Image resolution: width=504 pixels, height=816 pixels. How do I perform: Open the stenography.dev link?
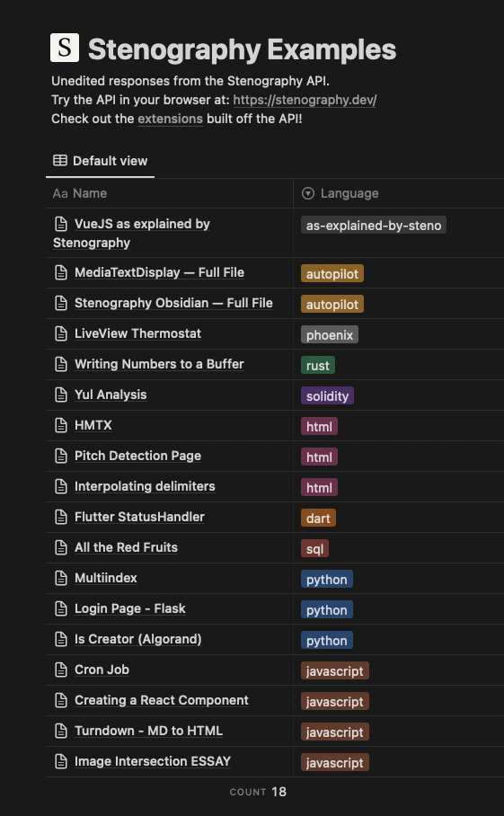pyautogui.click(x=305, y=100)
